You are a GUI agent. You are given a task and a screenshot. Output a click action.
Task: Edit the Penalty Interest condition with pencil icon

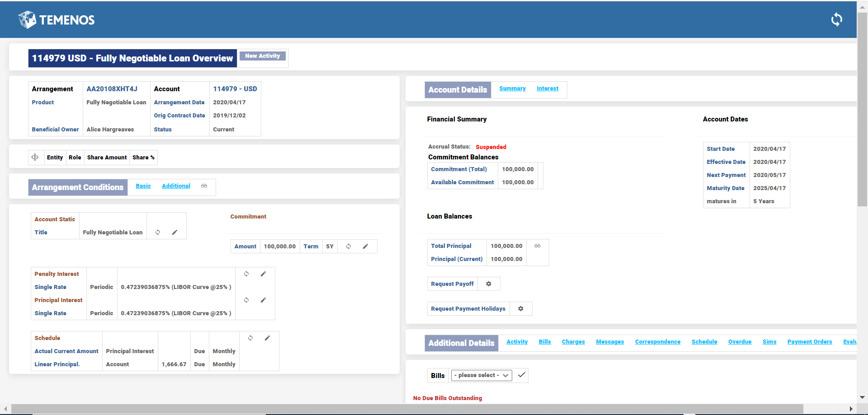pos(263,274)
